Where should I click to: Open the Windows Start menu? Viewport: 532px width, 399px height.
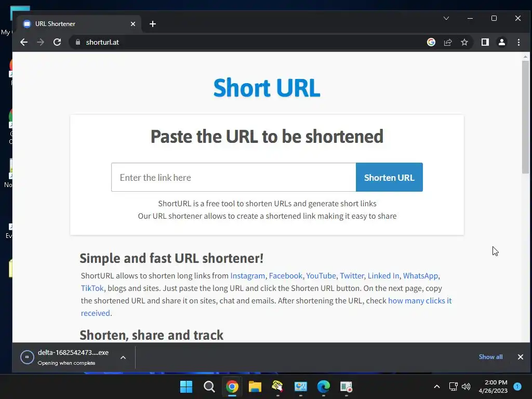186,387
